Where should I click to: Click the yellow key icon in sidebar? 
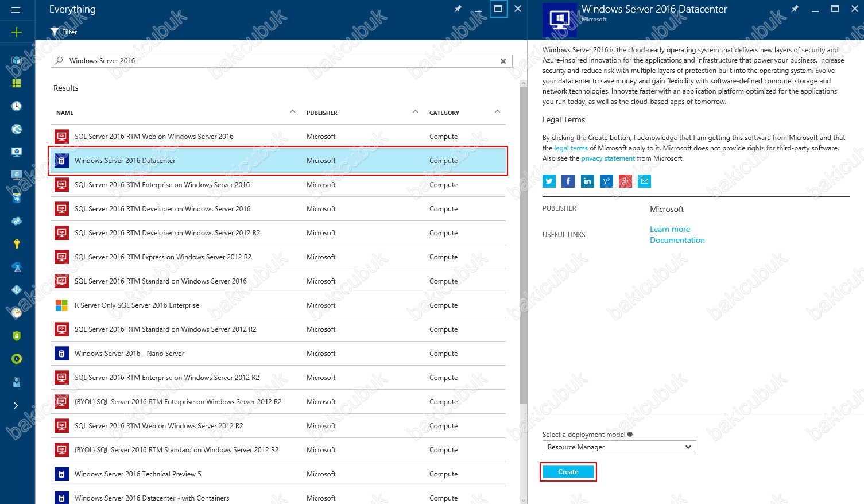[x=17, y=244]
